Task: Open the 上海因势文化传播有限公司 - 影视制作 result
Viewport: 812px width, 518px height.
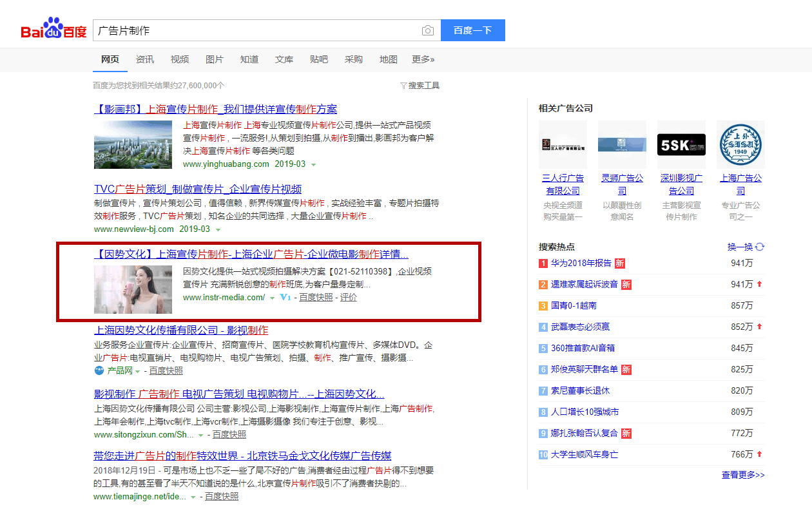Action: [181, 330]
